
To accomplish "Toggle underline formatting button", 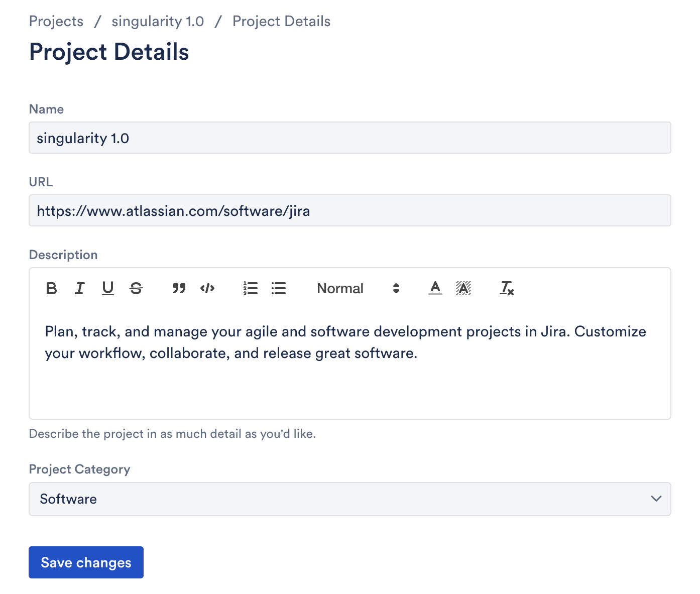I will tap(107, 288).
